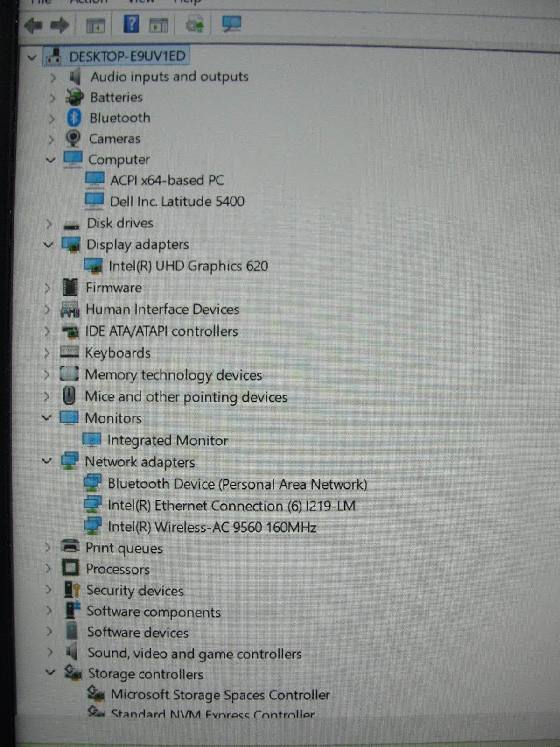560x747 pixels.
Task: Click the Update Driver toolbar icon
Action: point(195,24)
